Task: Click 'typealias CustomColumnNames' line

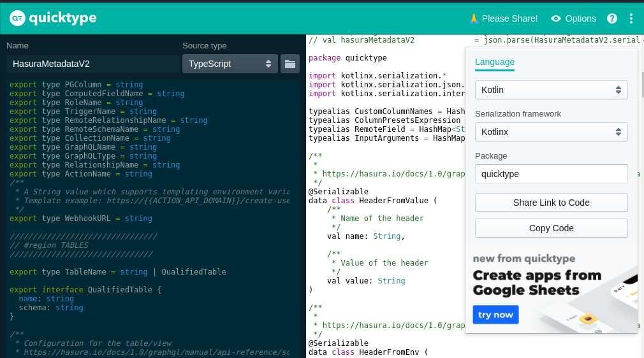Action: pos(387,111)
